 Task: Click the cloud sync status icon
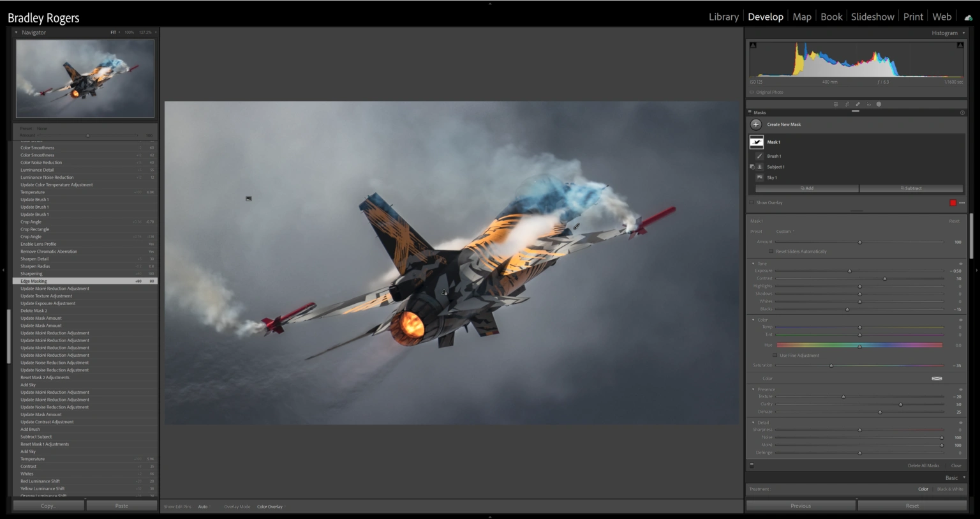(x=968, y=17)
